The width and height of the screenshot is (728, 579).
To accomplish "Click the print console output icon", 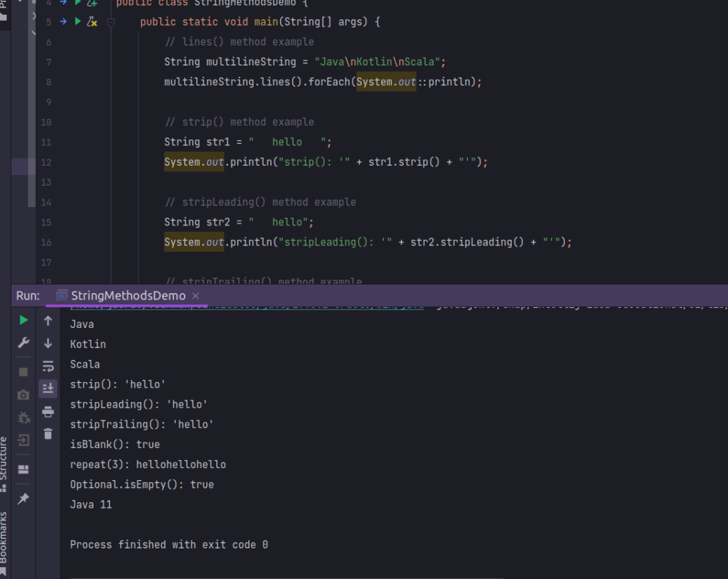I will pos(48,411).
